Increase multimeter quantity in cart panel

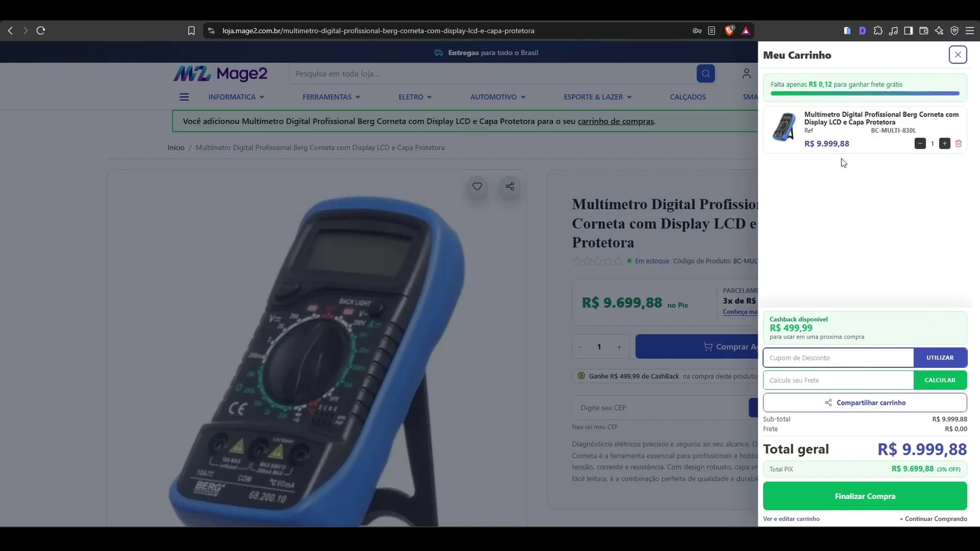(944, 143)
